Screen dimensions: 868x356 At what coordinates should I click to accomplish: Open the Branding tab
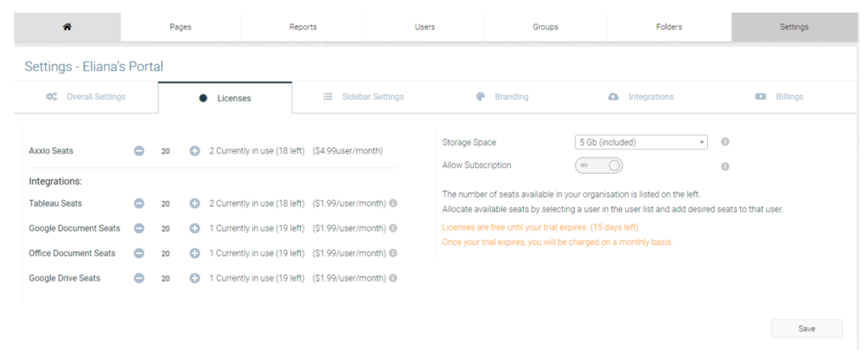pos(503,97)
